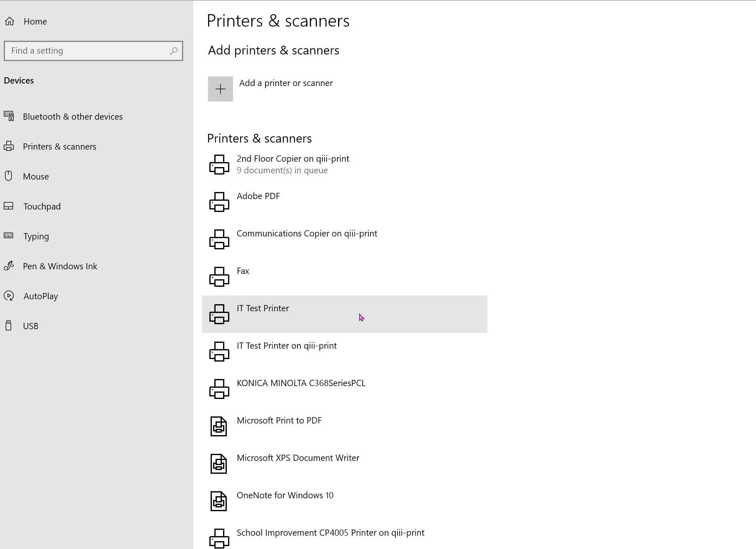Click the Adobe PDF printer icon
Viewport: 756px width, 549px height.
(x=219, y=202)
